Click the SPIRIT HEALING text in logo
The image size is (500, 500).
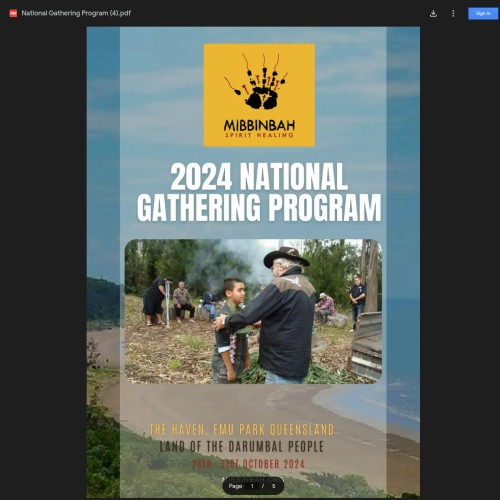(259, 135)
